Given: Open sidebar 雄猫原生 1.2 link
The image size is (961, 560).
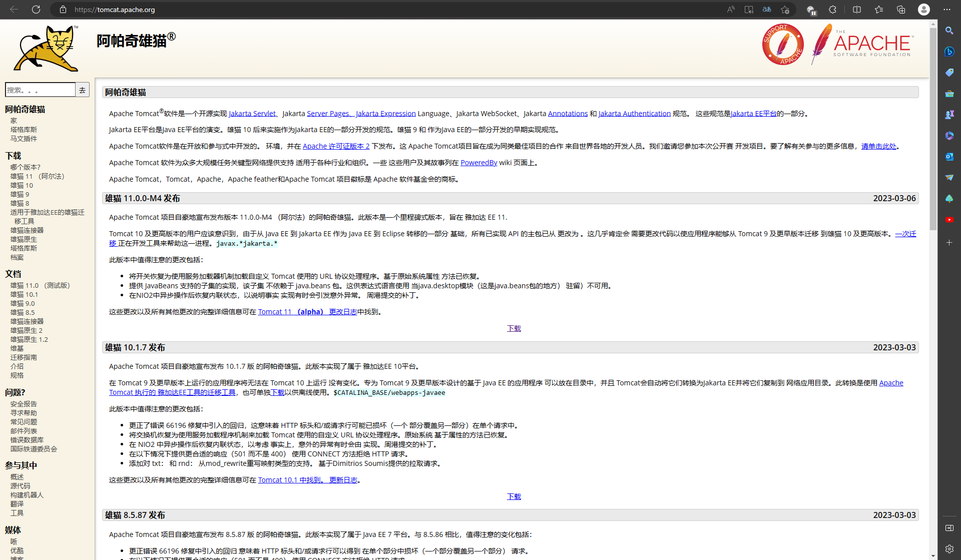Looking at the screenshot, I should (x=29, y=339).
